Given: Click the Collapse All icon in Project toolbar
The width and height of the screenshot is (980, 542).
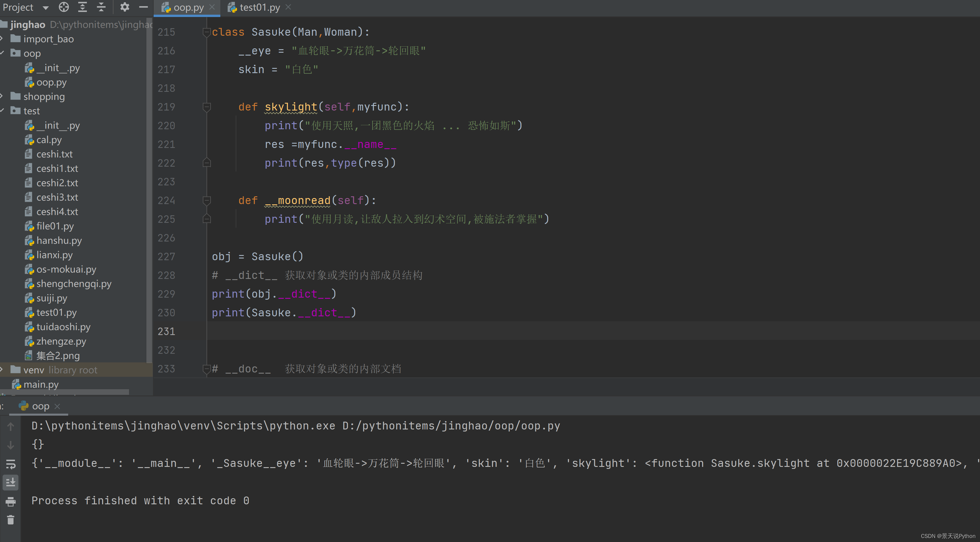Looking at the screenshot, I should 101,7.
